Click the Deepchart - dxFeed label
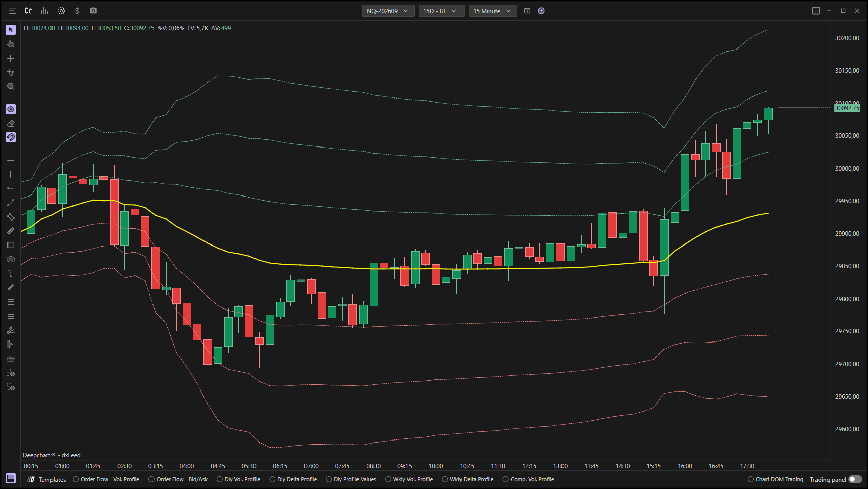Screen dimensions: 868x489 pyautogui.click(x=52, y=455)
